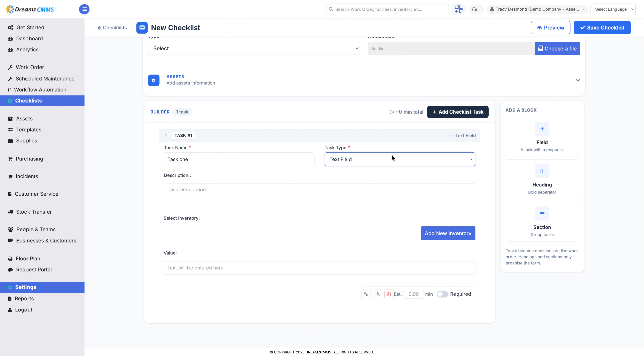Click Choose a file button
This screenshot has height=356, width=644.
tap(557, 49)
